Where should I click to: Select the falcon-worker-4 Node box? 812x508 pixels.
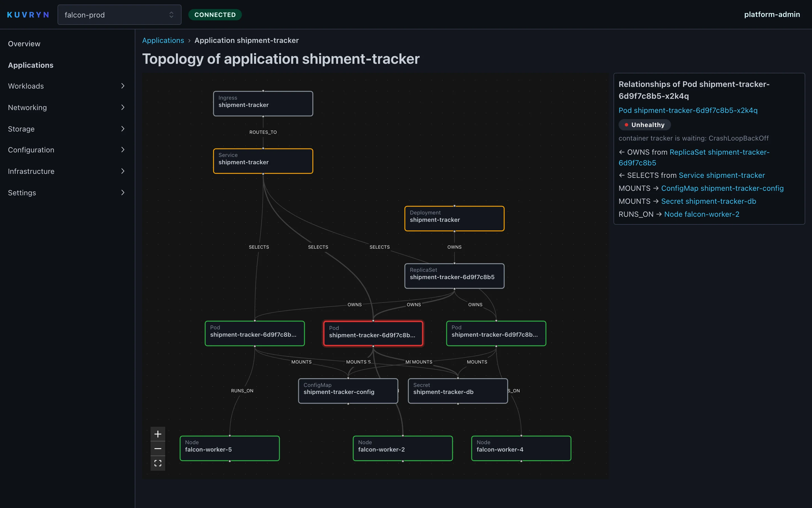coord(521,448)
